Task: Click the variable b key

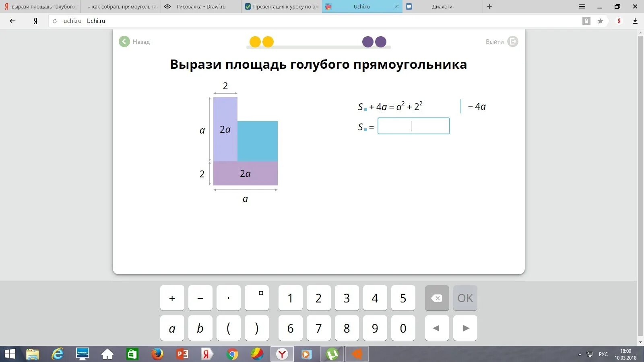Action: click(200, 328)
